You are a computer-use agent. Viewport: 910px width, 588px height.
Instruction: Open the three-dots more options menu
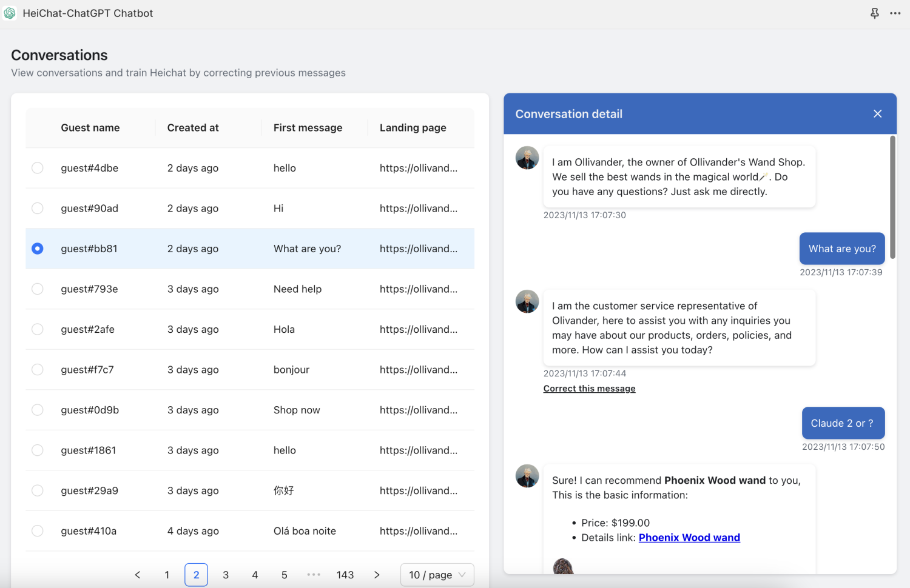(895, 13)
